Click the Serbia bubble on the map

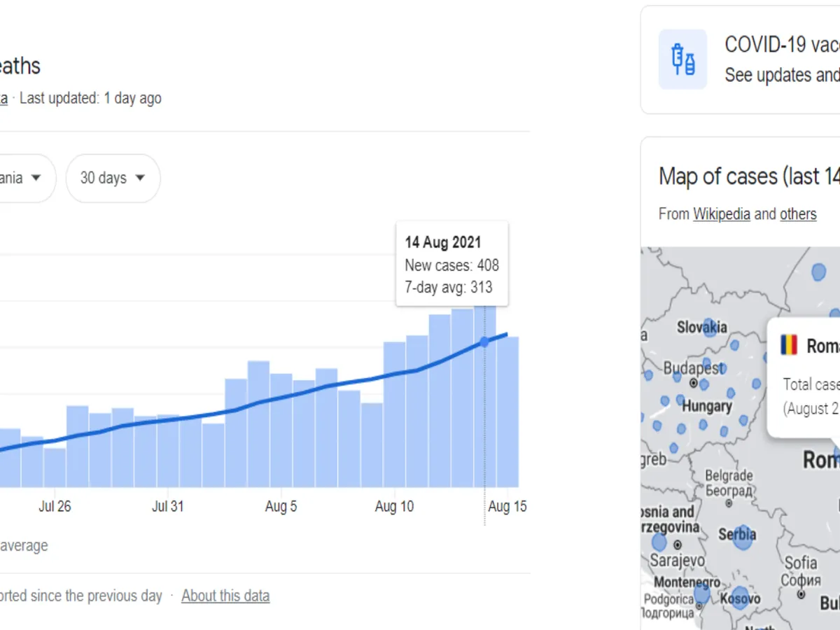point(743,536)
